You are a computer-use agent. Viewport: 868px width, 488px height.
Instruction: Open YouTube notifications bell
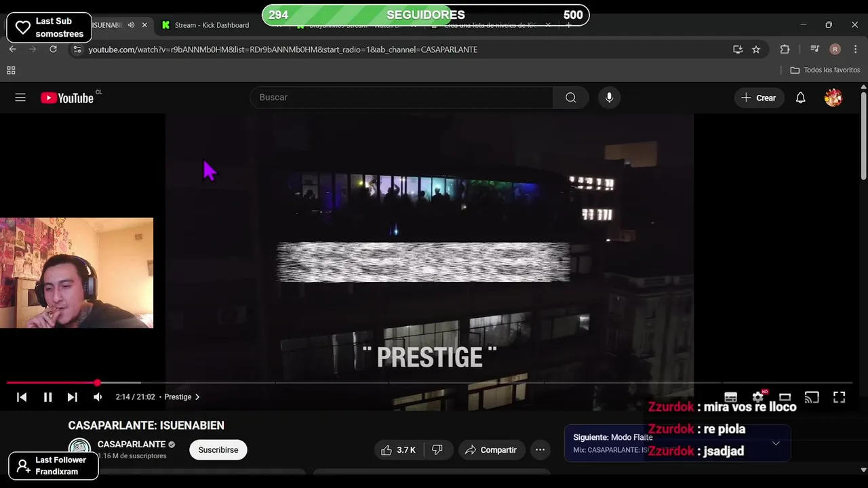point(800,98)
